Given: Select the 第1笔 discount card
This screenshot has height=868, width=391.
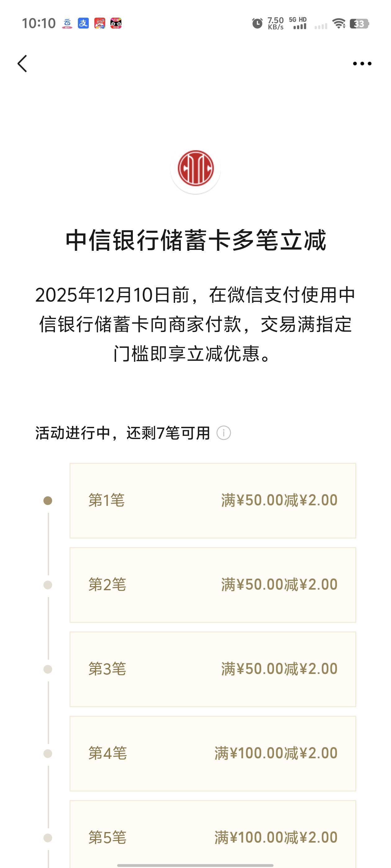Looking at the screenshot, I should click(x=213, y=500).
